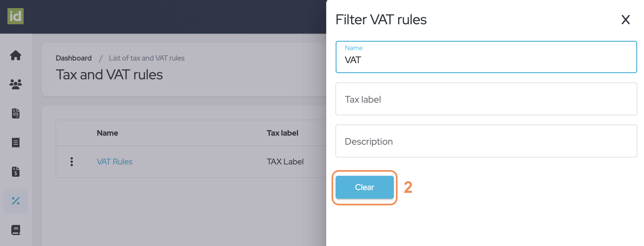The height and width of the screenshot is (246, 644).
Task: Open the VAT Rules link
Action: point(115,162)
